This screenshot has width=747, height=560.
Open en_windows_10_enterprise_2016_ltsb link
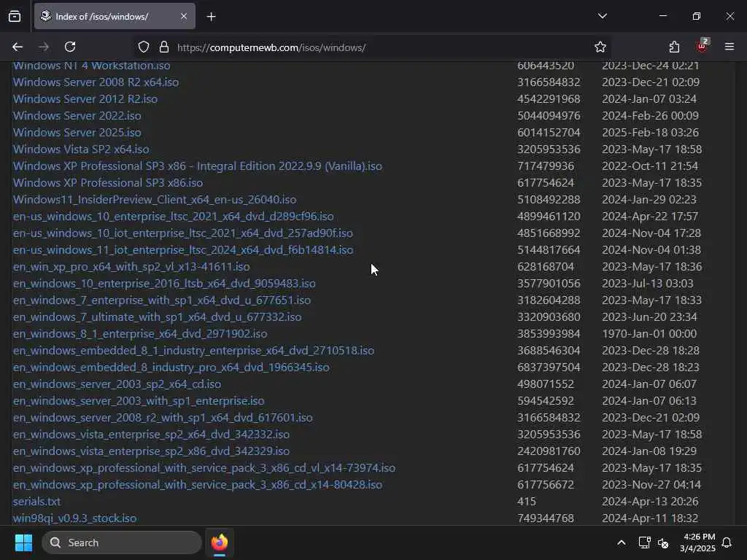164,284
